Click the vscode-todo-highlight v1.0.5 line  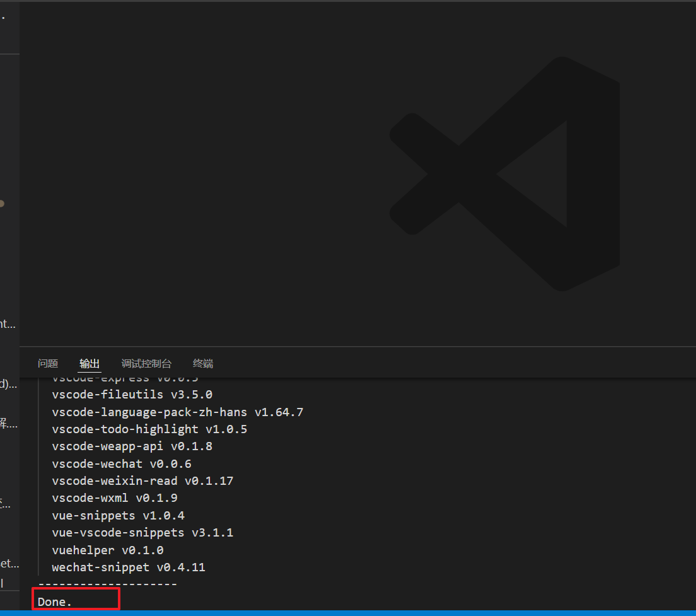[x=149, y=429]
